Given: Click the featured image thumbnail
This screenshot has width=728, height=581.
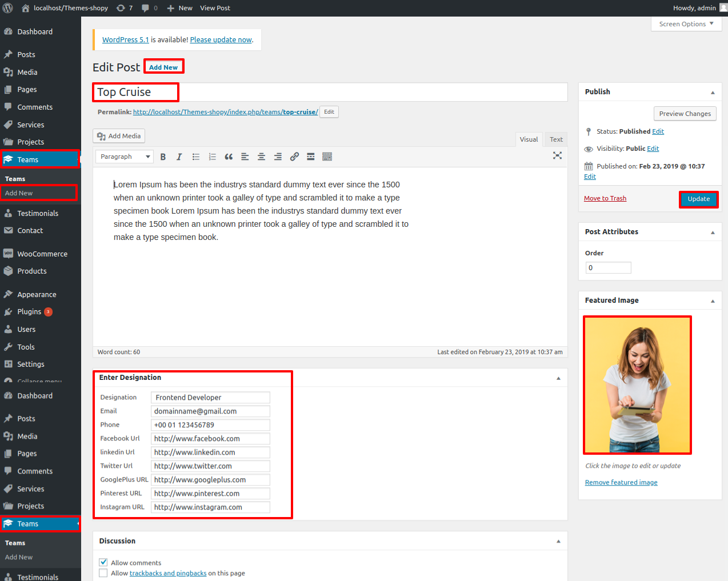Looking at the screenshot, I should click(637, 384).
